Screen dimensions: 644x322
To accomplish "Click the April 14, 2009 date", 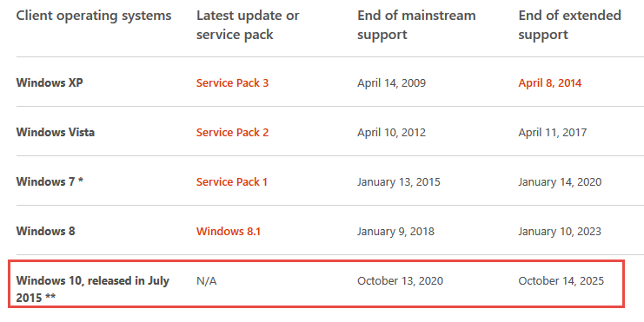I will (391, 83).
